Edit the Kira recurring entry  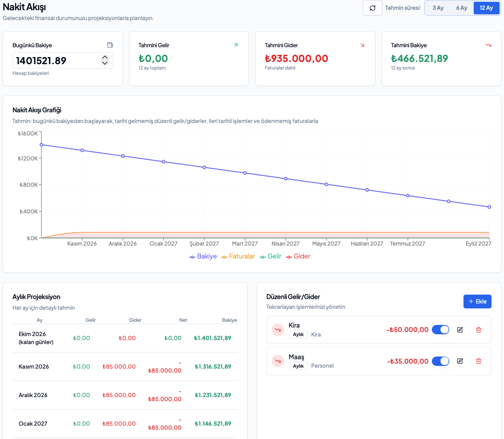[460, 329]
